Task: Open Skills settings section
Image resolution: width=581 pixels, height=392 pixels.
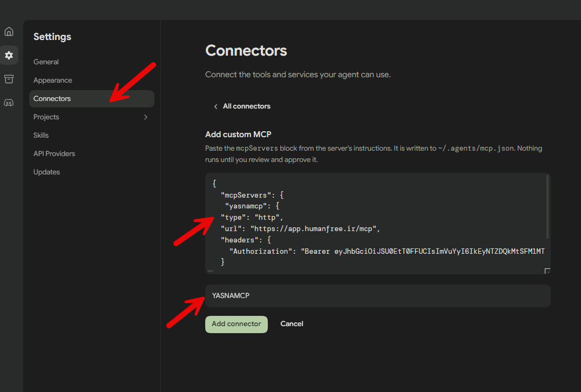Action: [x=41, y=135]
